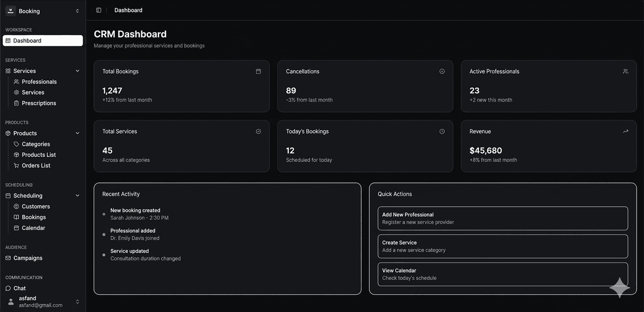Open the Chat section in the sidebar

(20, 288)
